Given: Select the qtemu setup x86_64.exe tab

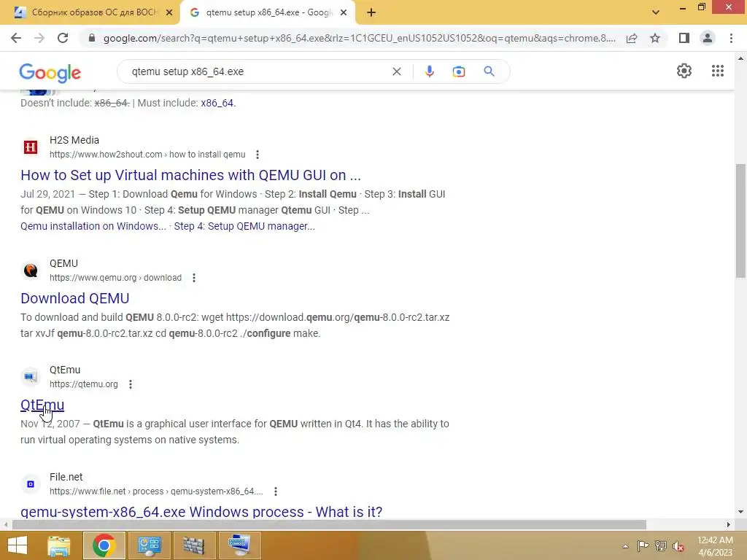Looking at the screenshot, I should click(267, 12).
